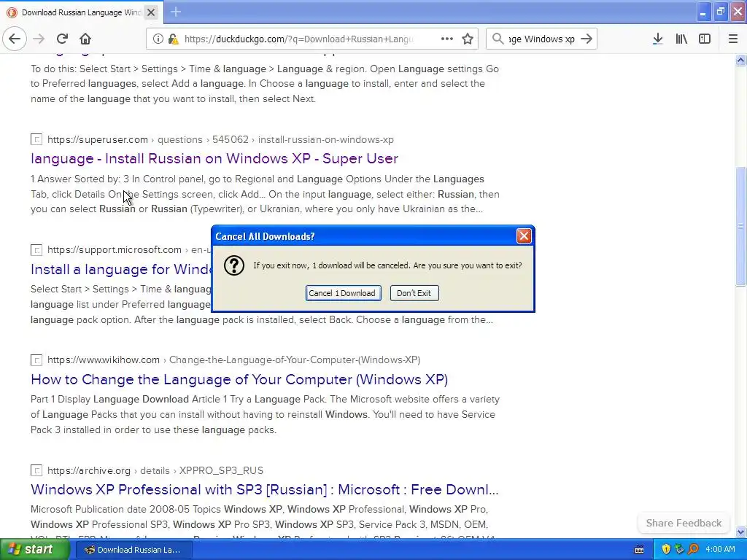Open the Downloads panel arrow icon
The image size is (747, 560).
coord(657,39)
